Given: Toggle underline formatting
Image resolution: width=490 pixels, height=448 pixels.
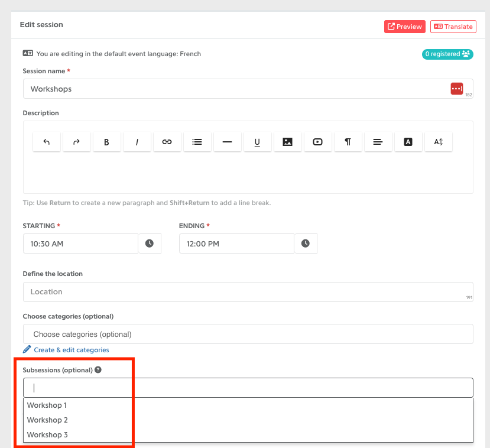Looking at the screenshot, I should coord(258,142).
